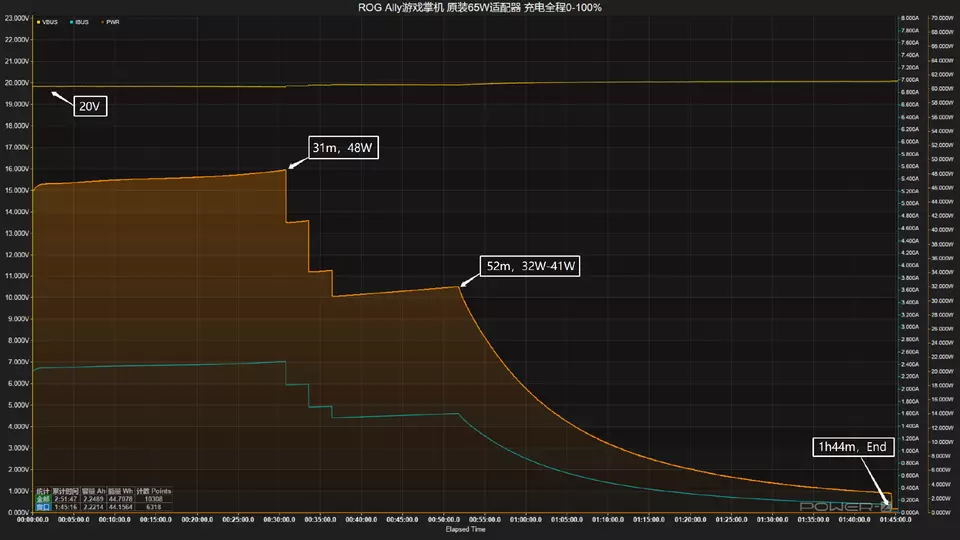This screenshot has height=540, width=960.
Task: Click the 10308 points count cell
Action: 153,499
